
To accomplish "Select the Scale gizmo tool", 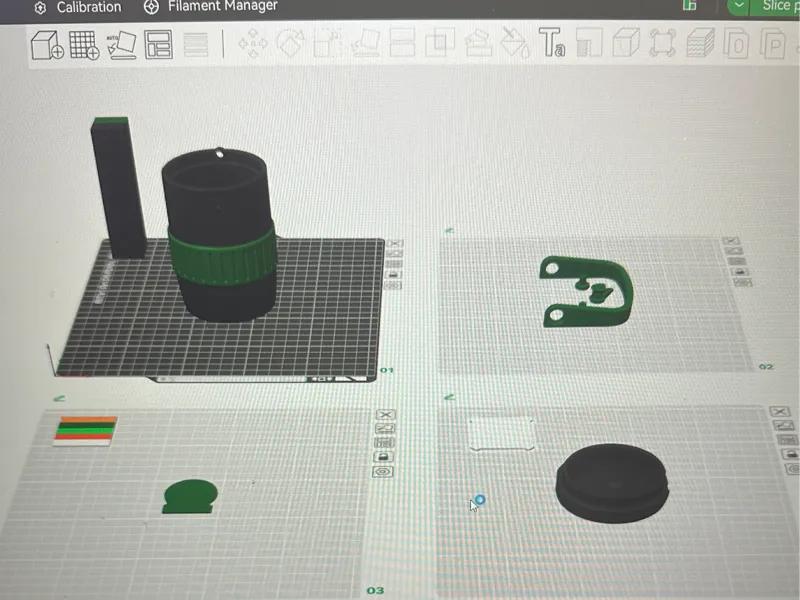I will [x=327, y=43].
